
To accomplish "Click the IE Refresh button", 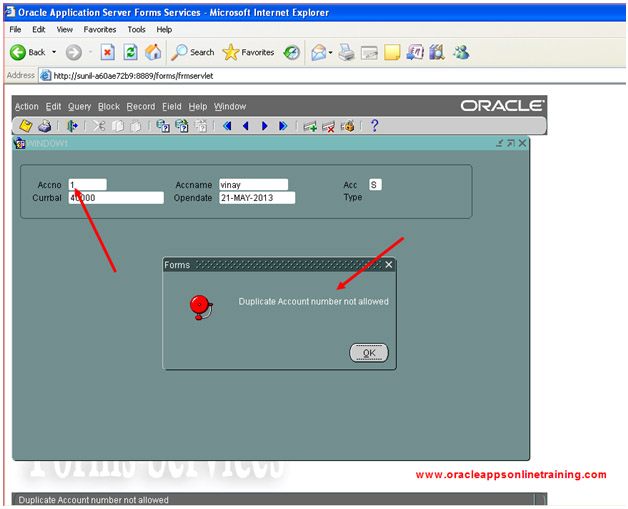I will (x=130, y=52).
